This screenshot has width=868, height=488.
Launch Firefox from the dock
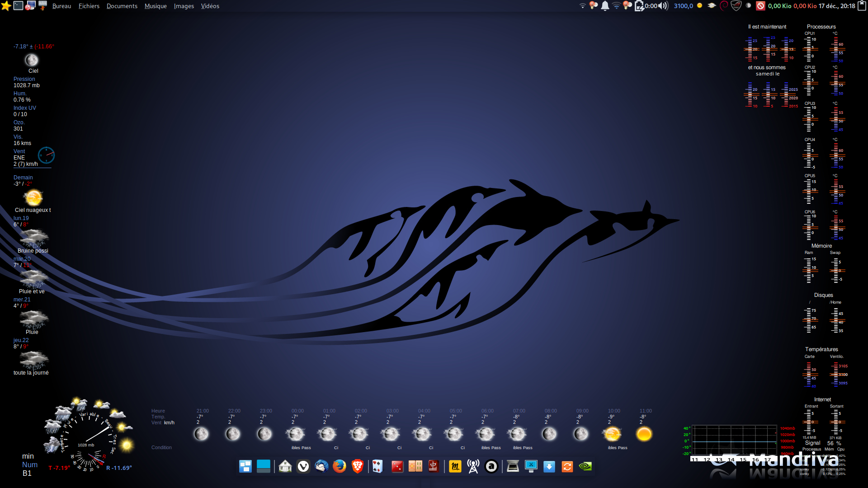point(339,466)
